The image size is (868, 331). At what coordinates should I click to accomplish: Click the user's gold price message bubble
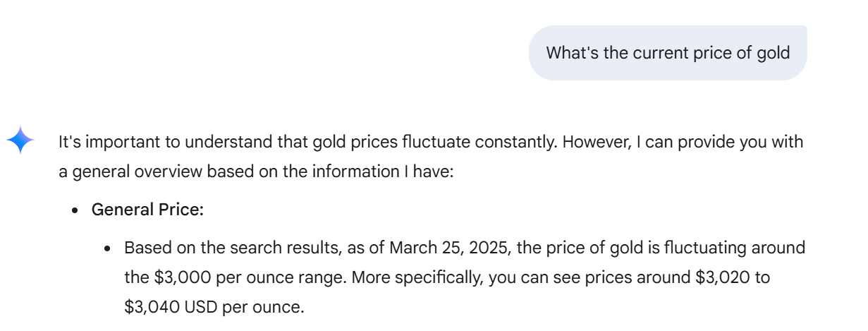point(667,53)
